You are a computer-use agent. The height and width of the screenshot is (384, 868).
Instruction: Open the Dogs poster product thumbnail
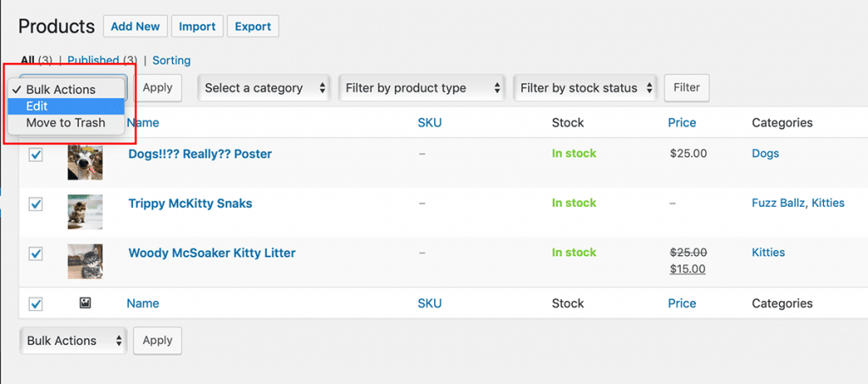[x=85, y=162]
